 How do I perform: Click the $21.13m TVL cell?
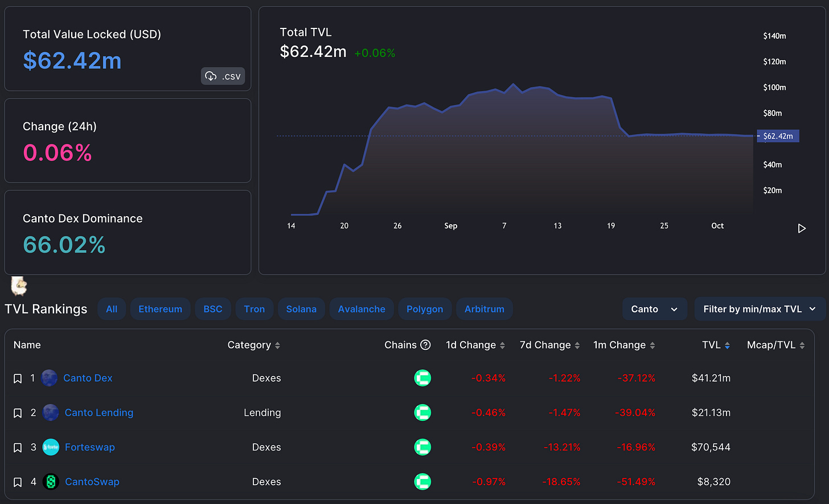click(711, 412)
